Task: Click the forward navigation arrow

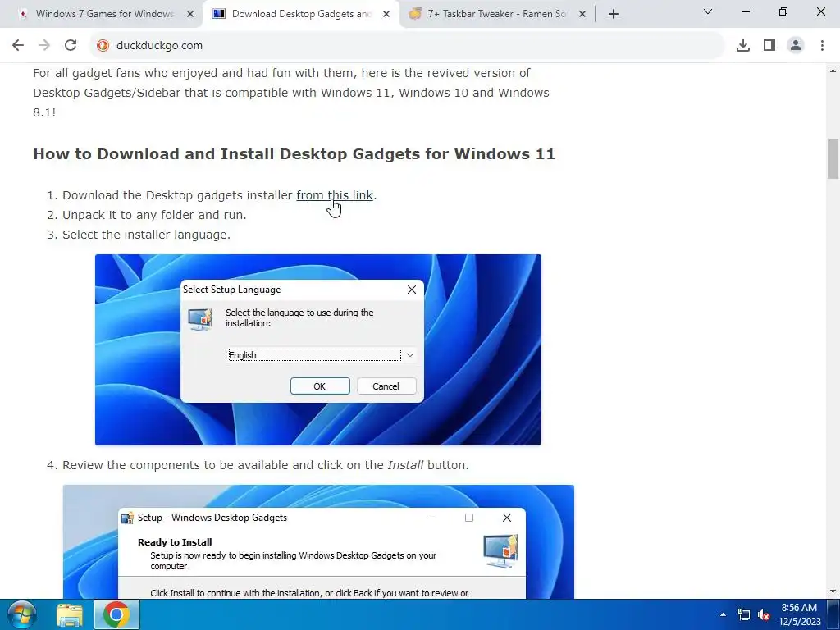Action: [x=44, y=46]
